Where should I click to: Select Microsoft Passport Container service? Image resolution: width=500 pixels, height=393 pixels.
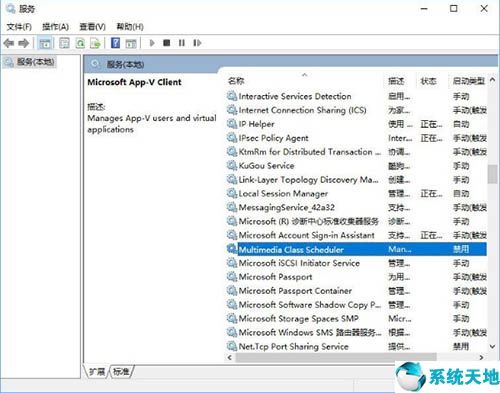click(x=356, y=291)
